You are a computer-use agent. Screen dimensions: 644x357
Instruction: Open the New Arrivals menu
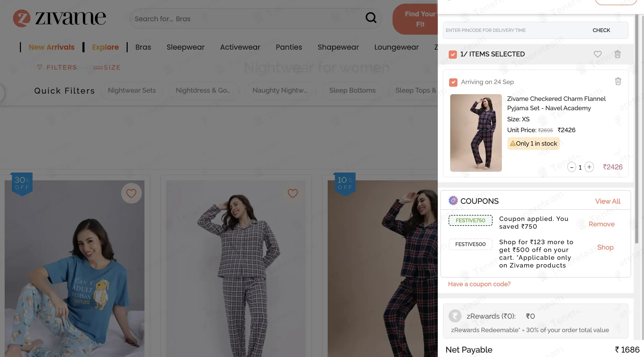coord(51,47)
